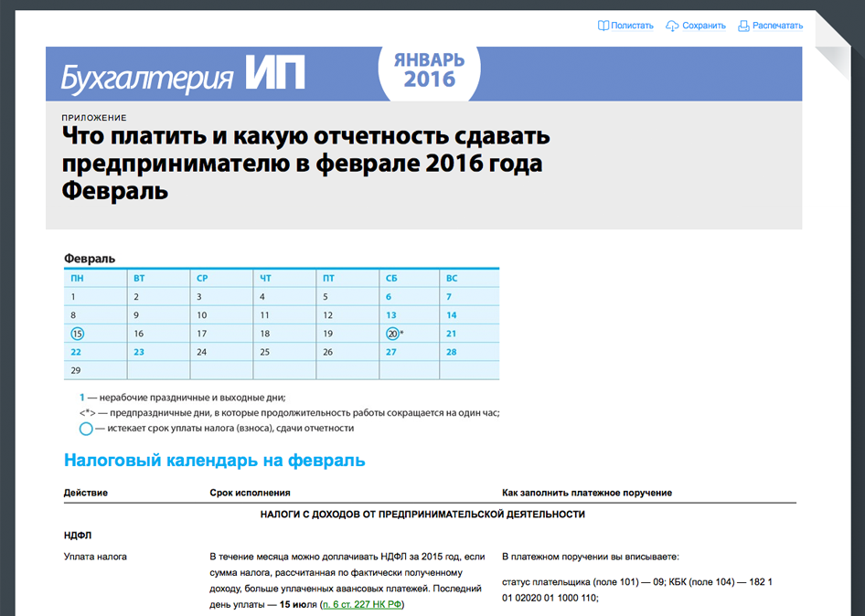Click the ВС column header in calendar

pos(452,277)
